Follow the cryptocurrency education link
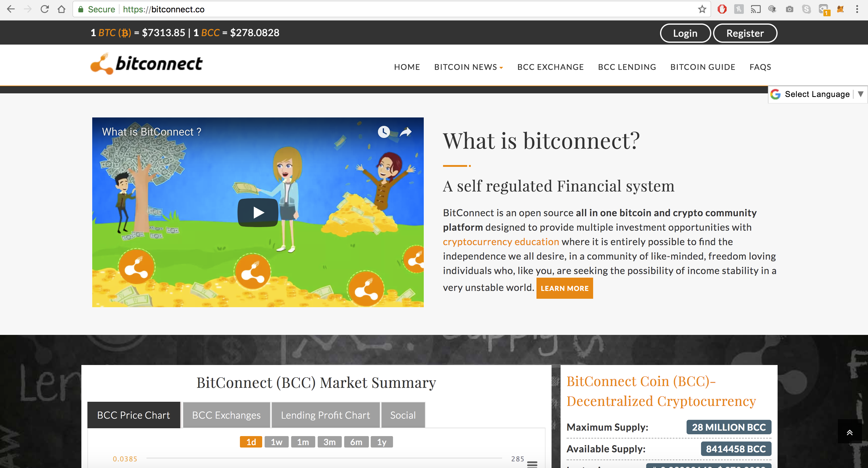 (501, 242)
